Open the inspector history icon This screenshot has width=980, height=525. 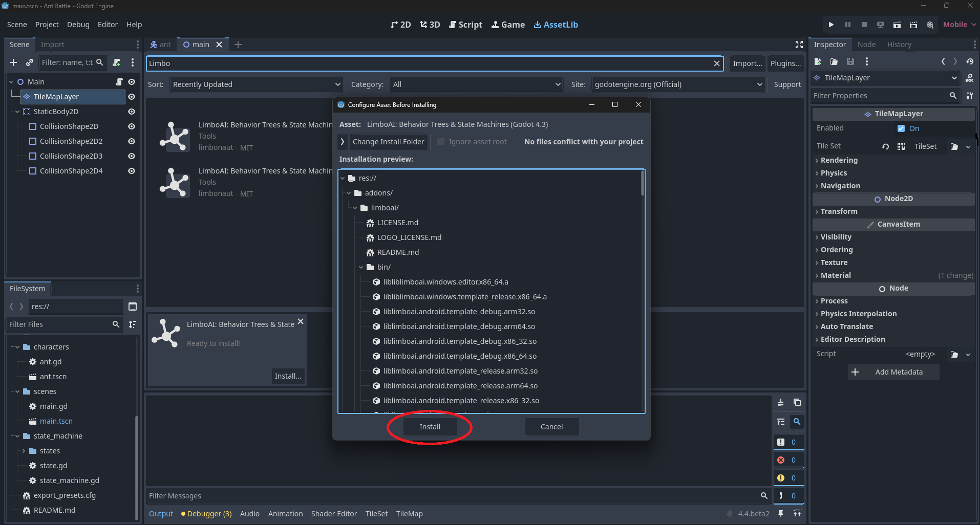pyautogui.click(x=970, y=61)
